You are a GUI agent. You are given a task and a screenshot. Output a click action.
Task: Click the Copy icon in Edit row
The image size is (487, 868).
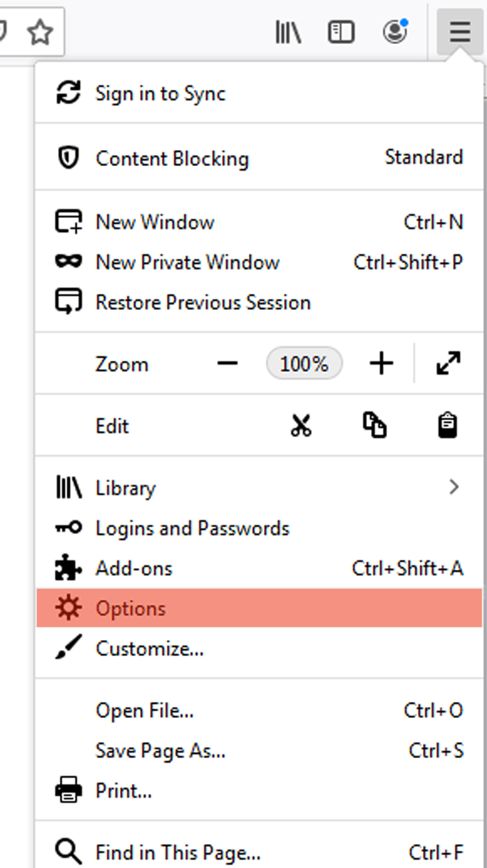pos(374,425)
